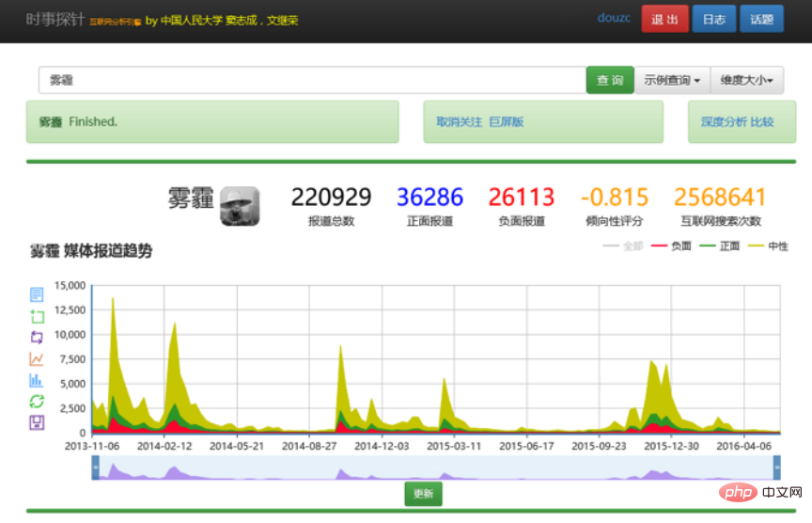Toggle the 全部 legend series

(623, 246)
